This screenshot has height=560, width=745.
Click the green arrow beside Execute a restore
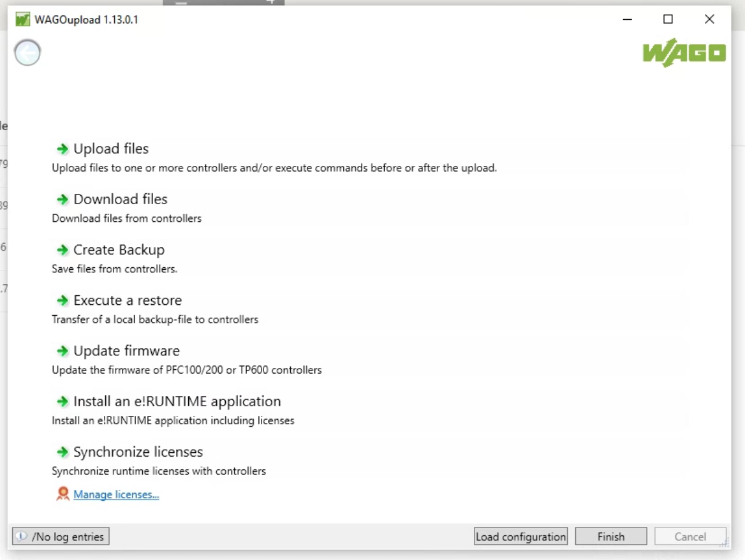(x=63, y=300)
